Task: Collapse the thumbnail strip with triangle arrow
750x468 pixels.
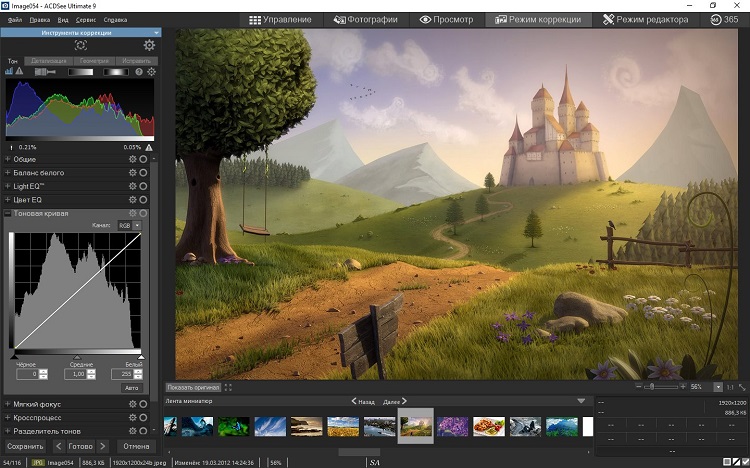Action: pyautogui.click(x=581, y=401)
